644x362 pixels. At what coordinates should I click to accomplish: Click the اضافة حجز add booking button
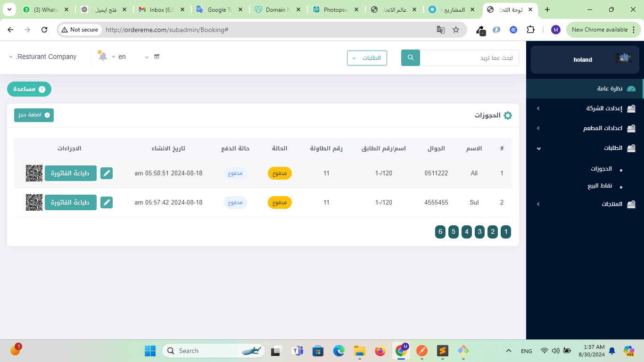coord(34,115)
